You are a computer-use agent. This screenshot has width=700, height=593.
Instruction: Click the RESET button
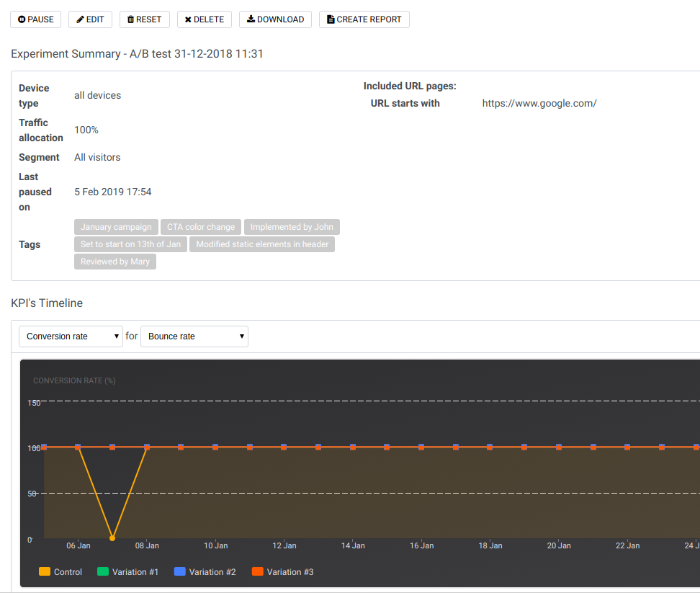145,19
